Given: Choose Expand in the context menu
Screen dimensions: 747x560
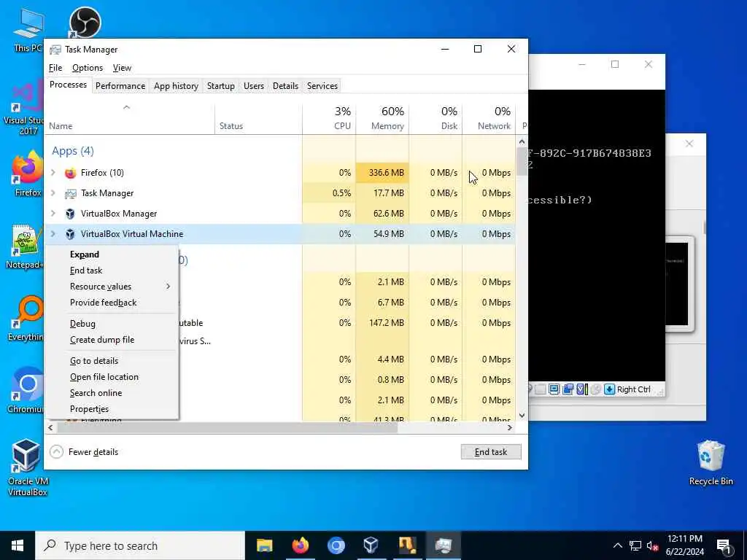Looking at the screenshot, I should click(112, 254).
